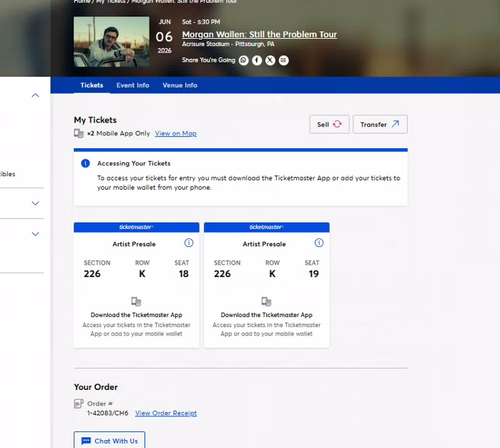Open info icon on seat 19 ticket
Screen dimensions: 500x448
pos(319,243)
